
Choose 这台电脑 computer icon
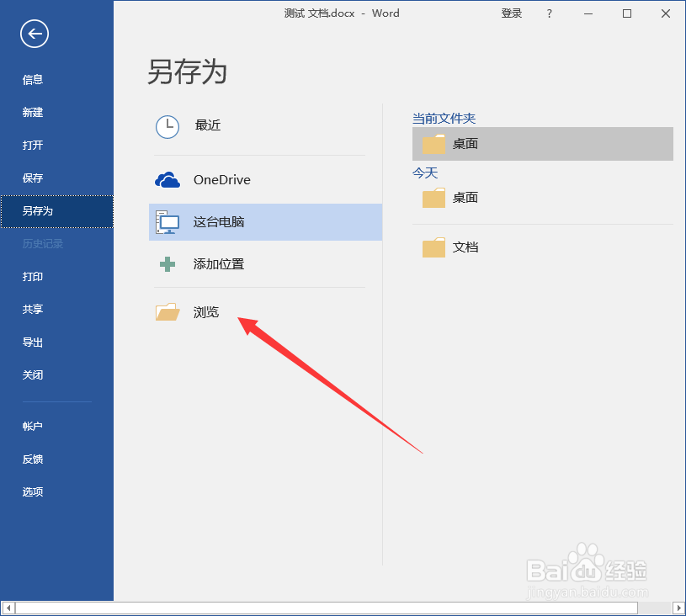pos(168,222)
